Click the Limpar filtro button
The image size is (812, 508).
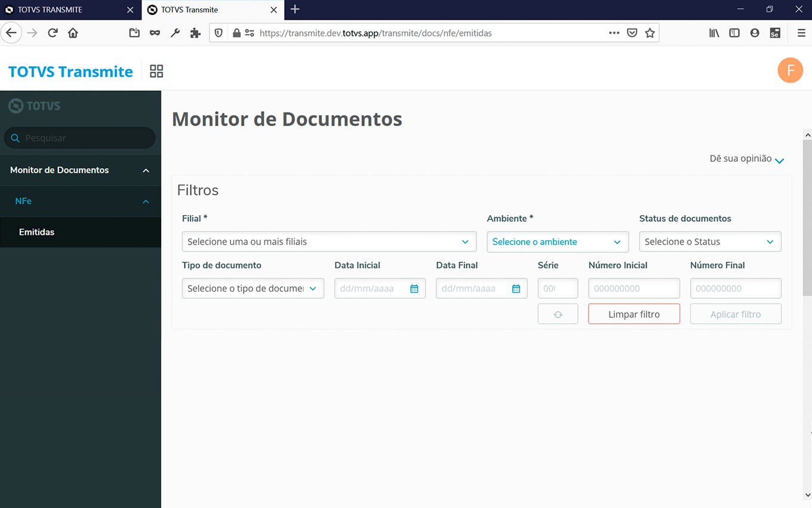tap(633, 314)
